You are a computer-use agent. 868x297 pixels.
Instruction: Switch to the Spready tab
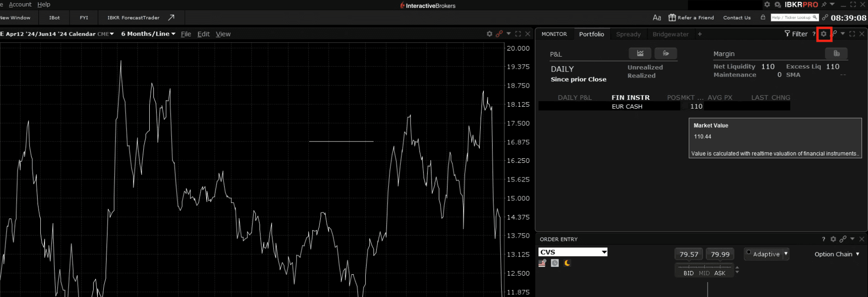(628, 34)
